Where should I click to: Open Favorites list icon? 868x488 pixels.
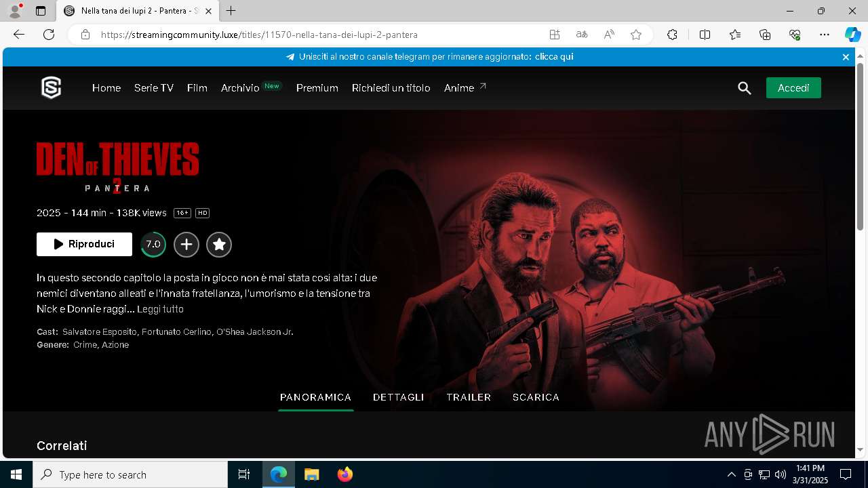point(735,35)
